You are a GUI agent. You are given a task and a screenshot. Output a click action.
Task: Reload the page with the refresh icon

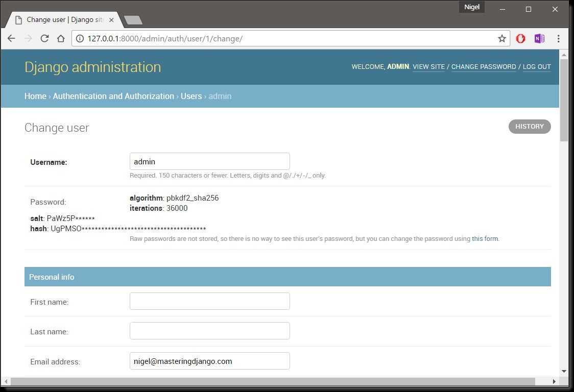(x=44, y=38)
